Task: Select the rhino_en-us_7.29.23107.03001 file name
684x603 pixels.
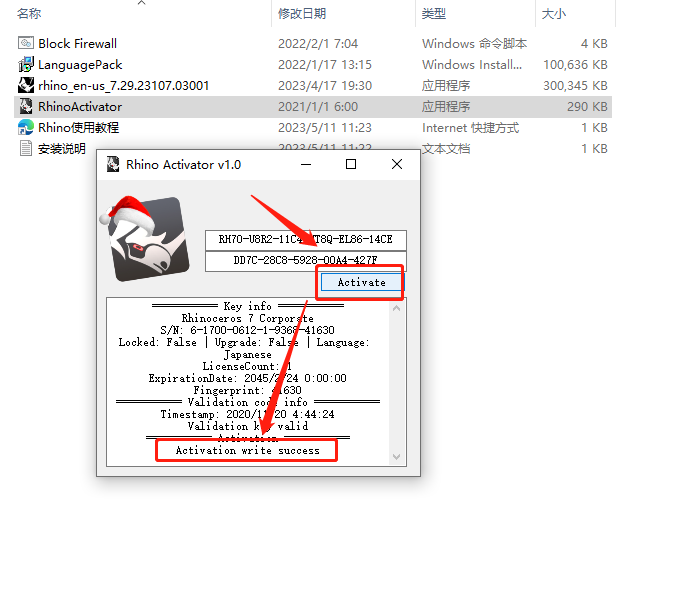Action: [124, 86]
